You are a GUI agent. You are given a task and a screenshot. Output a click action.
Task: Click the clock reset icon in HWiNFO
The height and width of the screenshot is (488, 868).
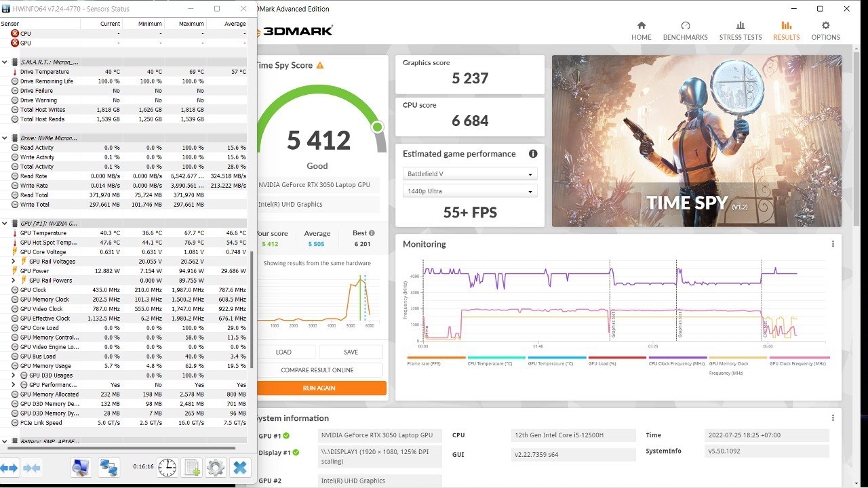coord(167,467)
